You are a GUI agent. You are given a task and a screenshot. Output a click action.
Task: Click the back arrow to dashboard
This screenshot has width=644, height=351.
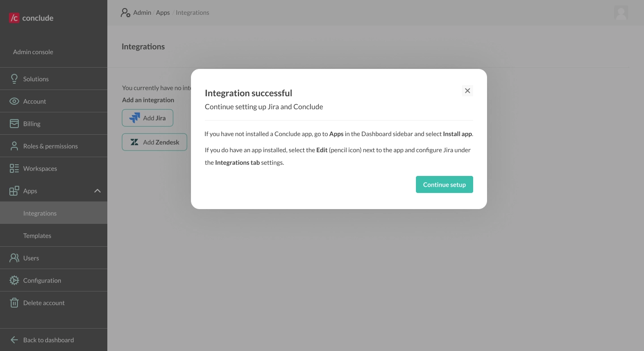click(14, 340)
